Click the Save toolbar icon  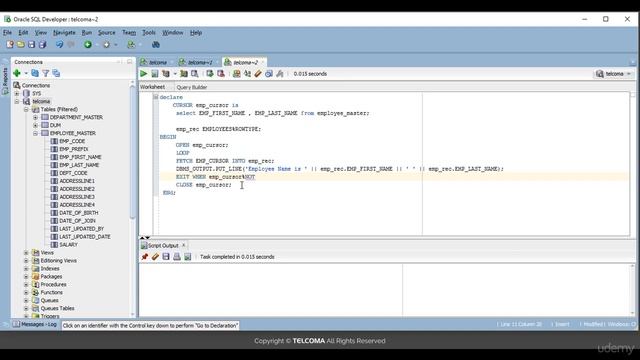tap(31, 44)
